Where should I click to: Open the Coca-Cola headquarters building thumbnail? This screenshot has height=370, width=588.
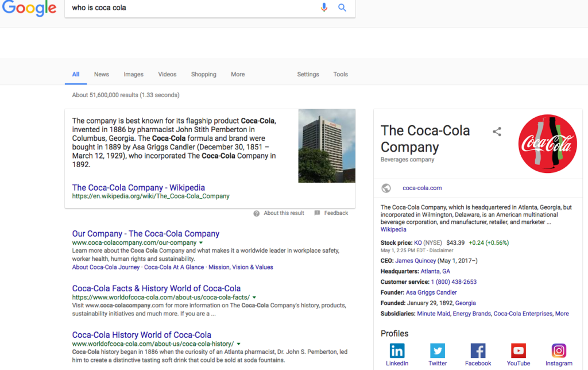(x=327, y=146)
